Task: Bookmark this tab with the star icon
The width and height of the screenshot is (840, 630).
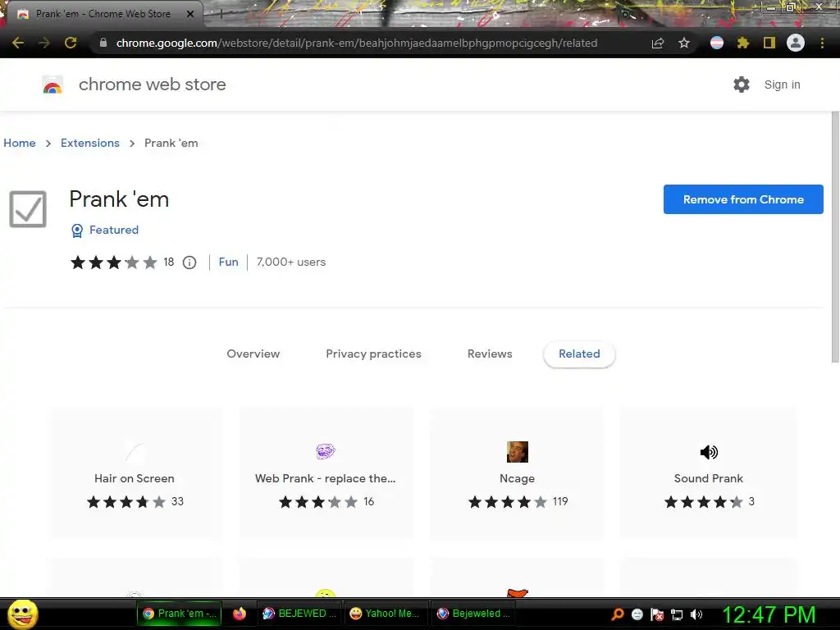Action: (x=684, y=43)
